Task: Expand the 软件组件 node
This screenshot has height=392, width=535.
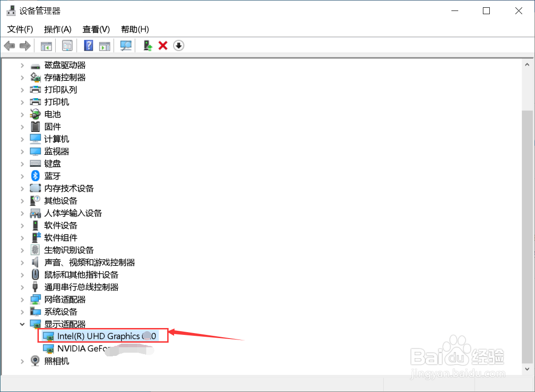Action: tap(22, 238)
